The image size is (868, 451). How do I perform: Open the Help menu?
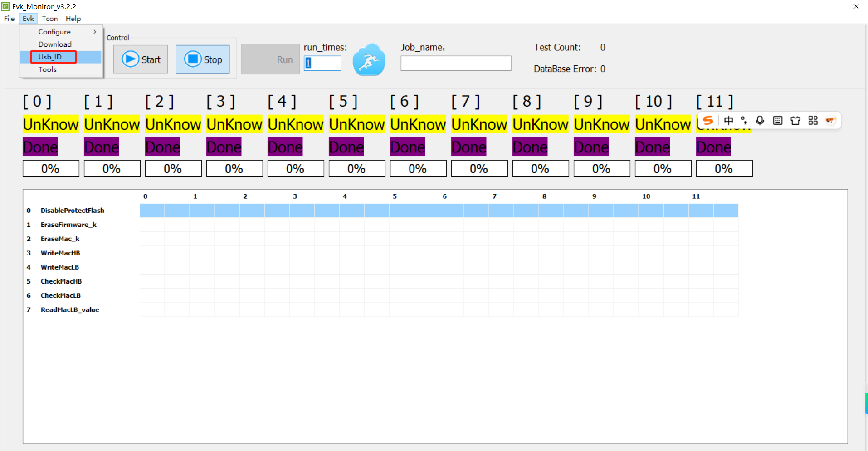[73, 19]
